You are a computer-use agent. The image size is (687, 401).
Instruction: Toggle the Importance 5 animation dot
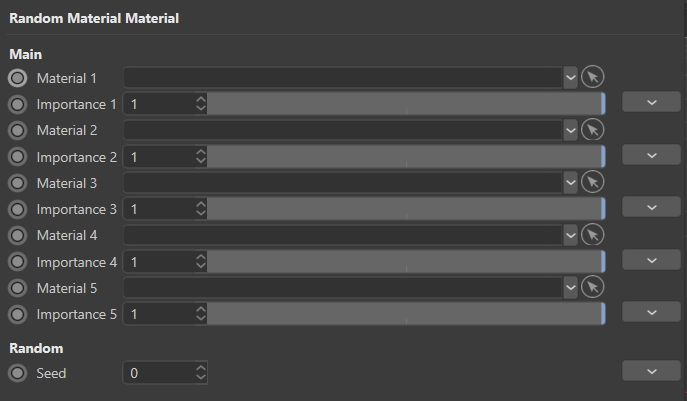(x=18, y=314)
